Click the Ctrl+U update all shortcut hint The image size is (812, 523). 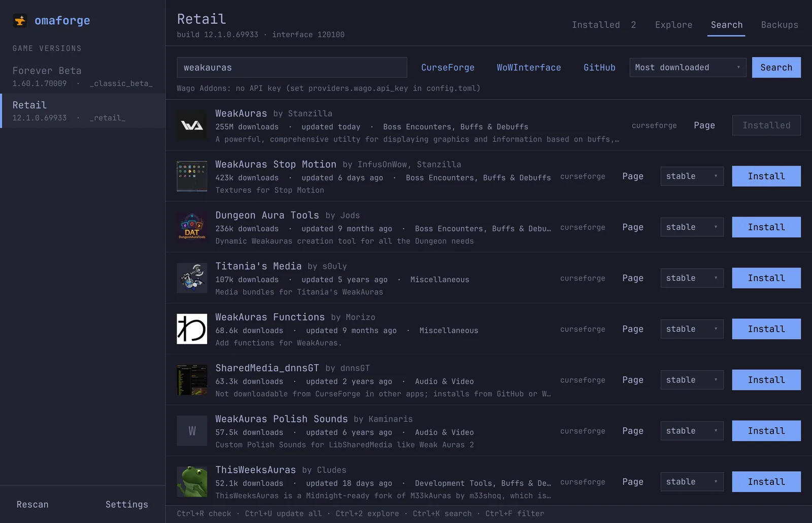[x=283, y=513]
